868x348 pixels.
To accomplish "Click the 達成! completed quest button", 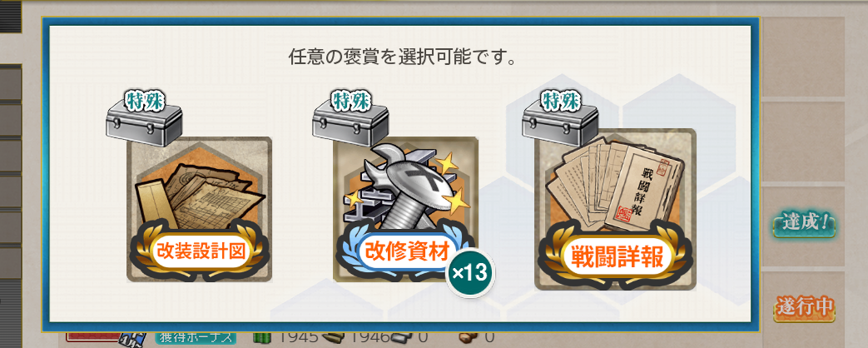I will (805, 225).
